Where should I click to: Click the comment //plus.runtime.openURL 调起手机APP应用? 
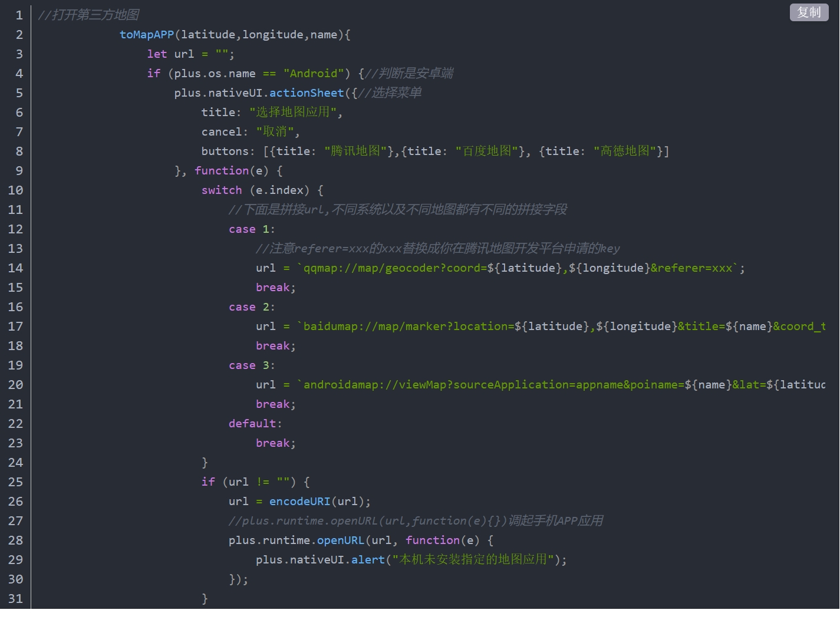click(x=416, y=520)
